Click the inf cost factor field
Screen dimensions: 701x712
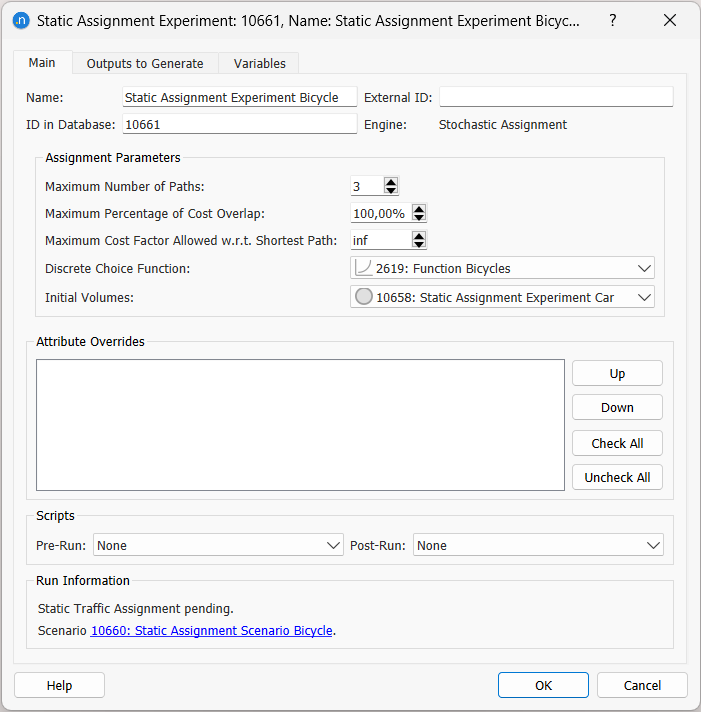click(x=381, y=240)
